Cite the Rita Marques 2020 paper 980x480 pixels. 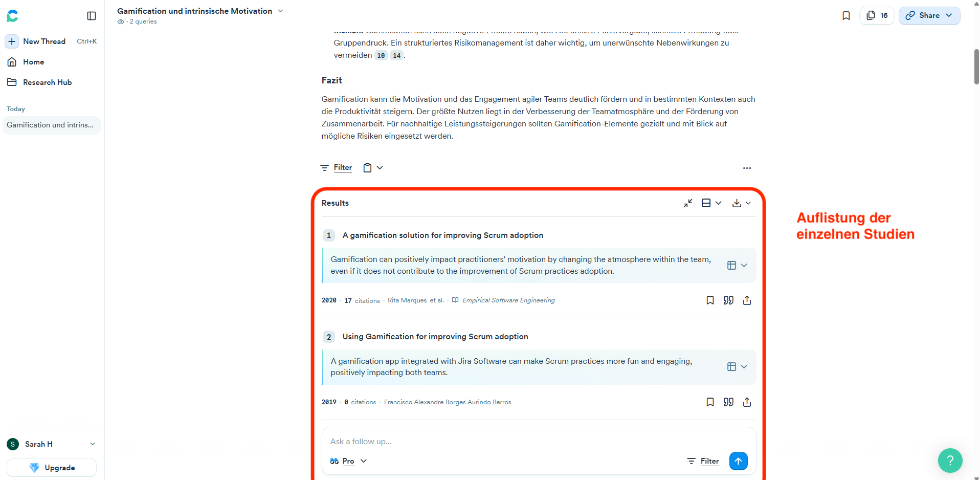[728, 300]
